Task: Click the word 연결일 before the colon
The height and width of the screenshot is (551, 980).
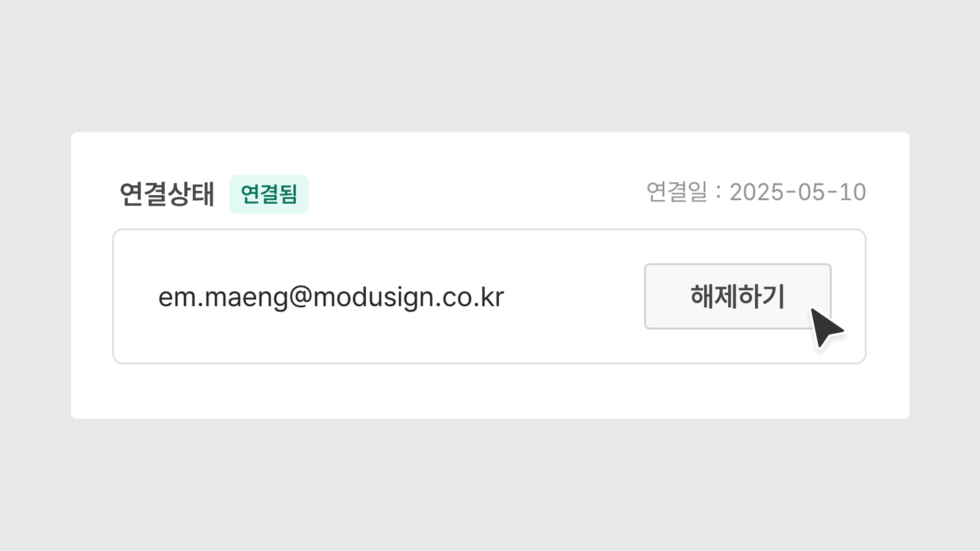Action: tap(676, 192)
